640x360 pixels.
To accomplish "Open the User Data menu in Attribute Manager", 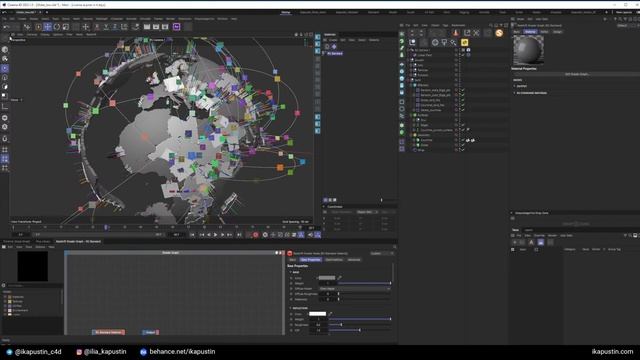I will [542, 19].
